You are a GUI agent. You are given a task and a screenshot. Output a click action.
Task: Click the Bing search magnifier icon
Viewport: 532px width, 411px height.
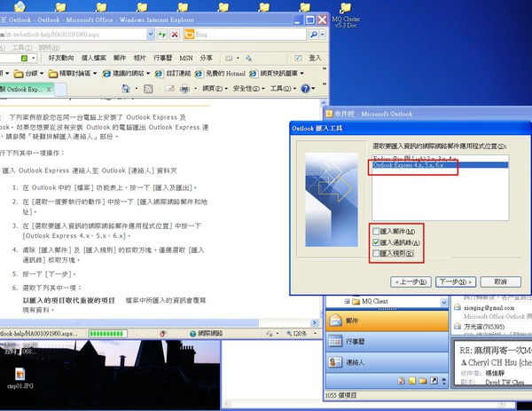[x=314, y=35]
